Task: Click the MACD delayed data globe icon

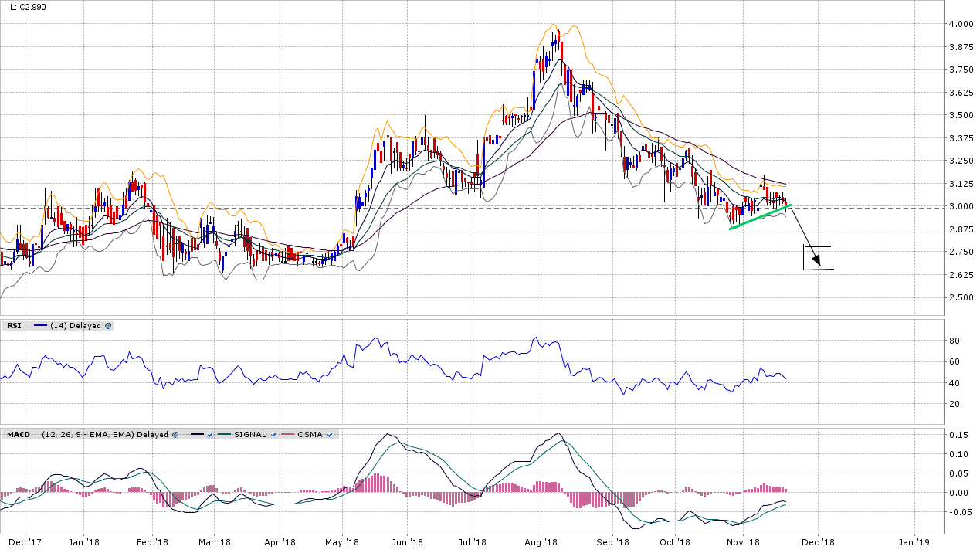Action: 175,435
